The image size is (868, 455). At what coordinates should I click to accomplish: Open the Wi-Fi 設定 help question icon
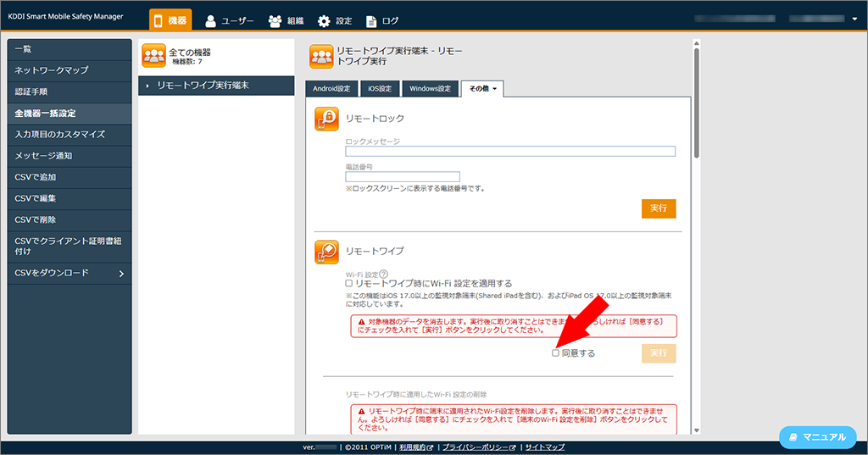(x=384, y=274)
